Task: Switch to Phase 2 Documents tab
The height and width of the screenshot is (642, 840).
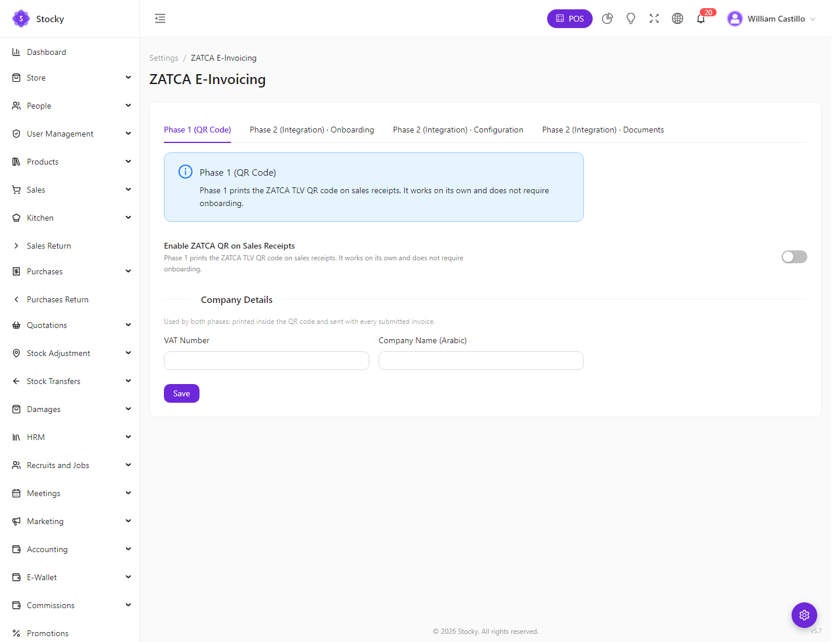Action: pyautogui.click(x=603, y=130)
